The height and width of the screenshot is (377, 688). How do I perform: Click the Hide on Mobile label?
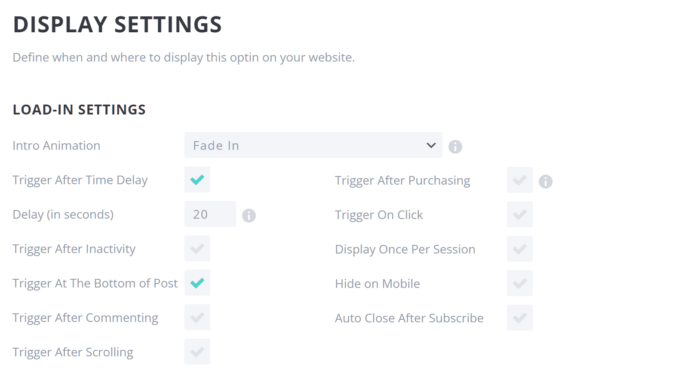click(377, 284)
